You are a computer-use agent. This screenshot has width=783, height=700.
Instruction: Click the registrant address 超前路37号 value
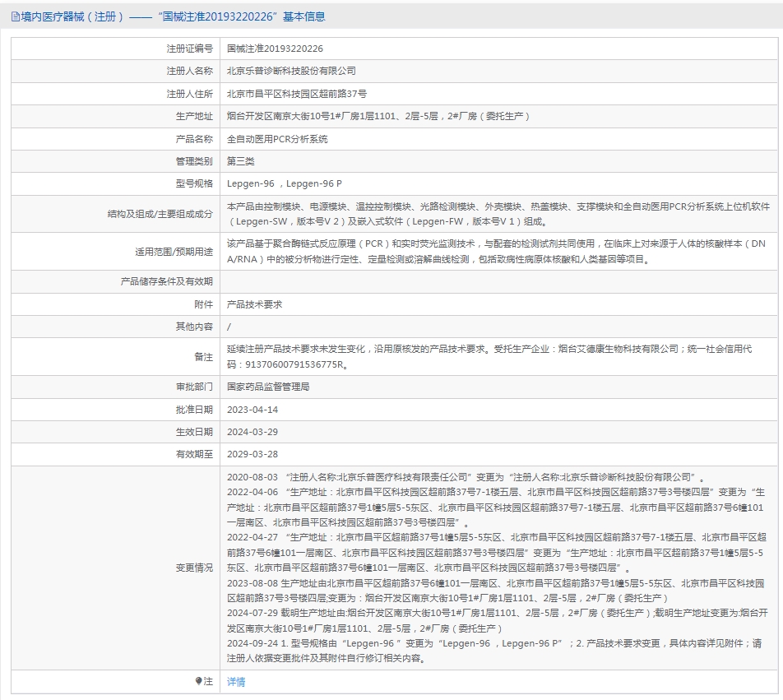297,94
